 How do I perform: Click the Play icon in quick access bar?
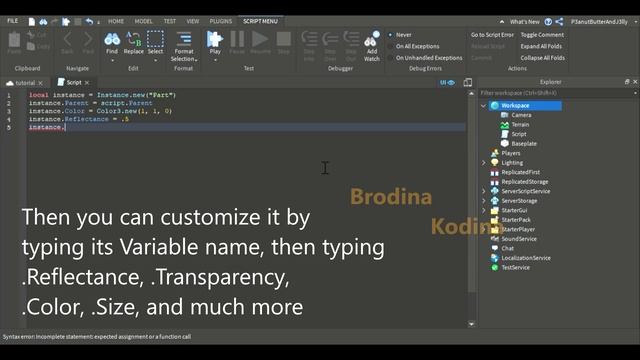(x=66, y=22)
